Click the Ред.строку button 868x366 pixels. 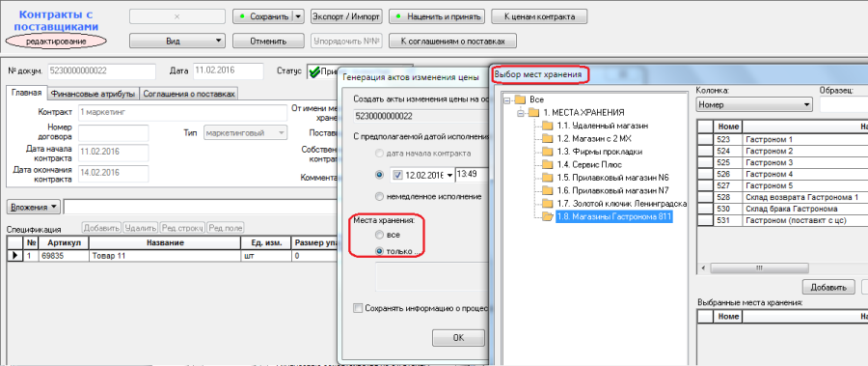tap(182, 227)
